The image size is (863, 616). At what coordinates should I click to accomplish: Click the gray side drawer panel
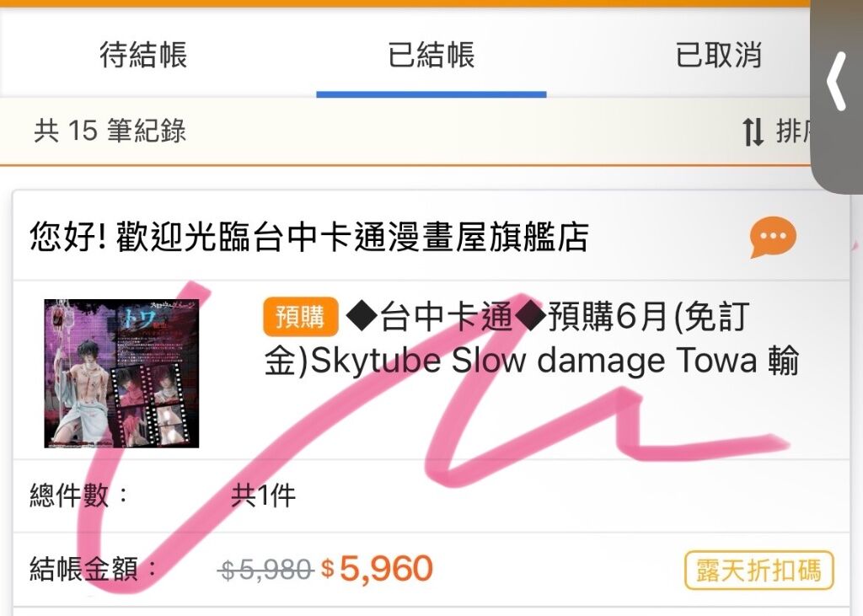pos(837,96)
